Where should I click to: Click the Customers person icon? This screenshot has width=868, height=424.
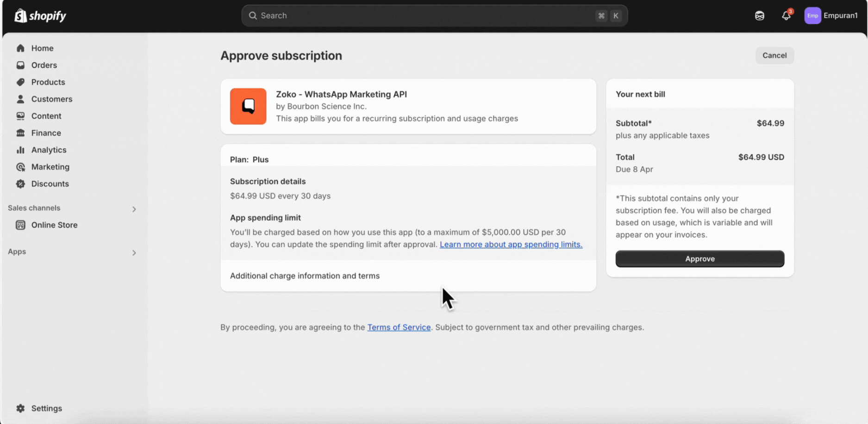point(20,99)
